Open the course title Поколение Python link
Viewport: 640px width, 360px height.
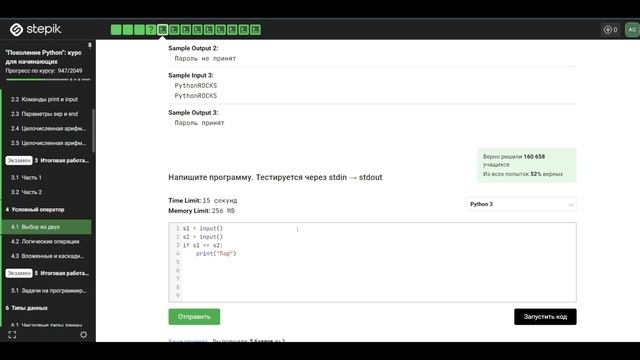coord(43,57)
